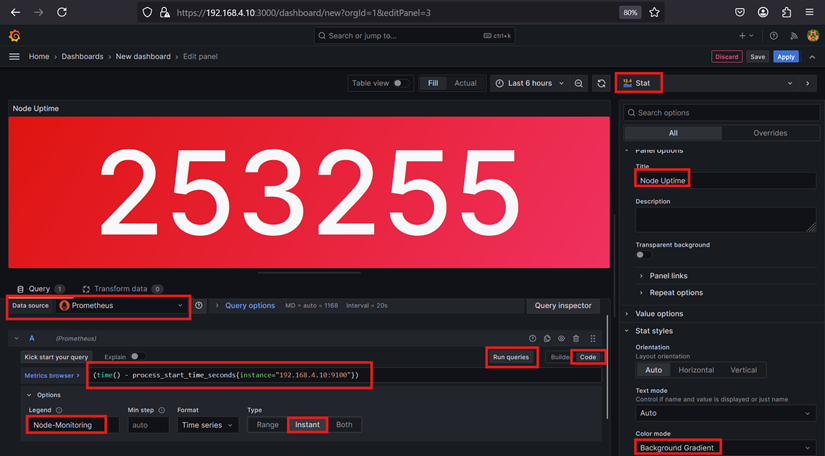The image size is (825, 456).
Task: Open the Firefox application menu
Action: pyautogui.click(x=809, y=12)
